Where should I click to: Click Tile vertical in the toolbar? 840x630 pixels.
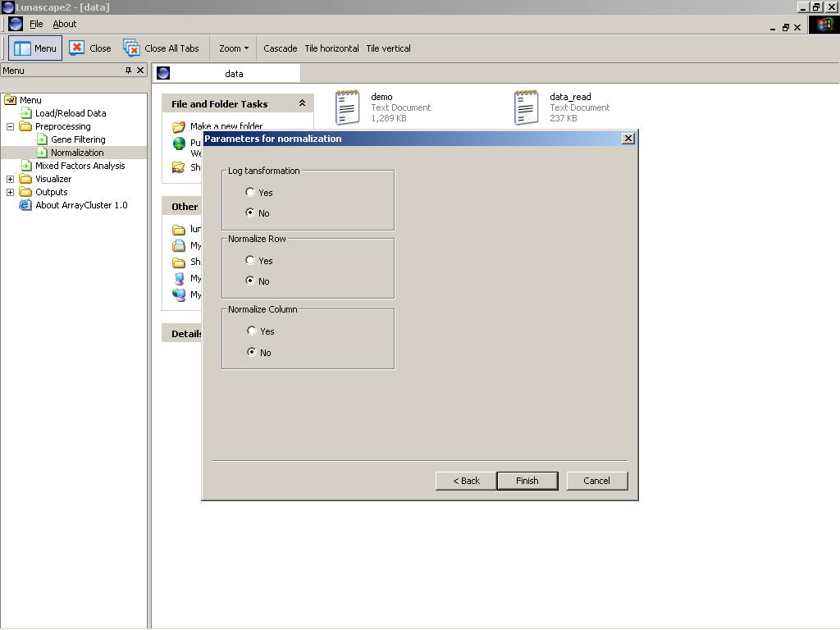point(388,48)
